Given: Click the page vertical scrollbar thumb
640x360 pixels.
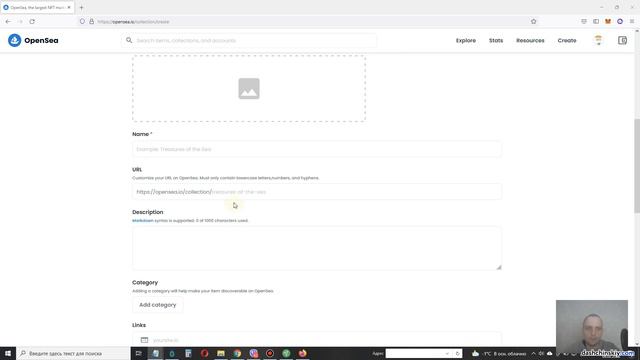Looking at the screenshot, I should [x=637, y=165].
